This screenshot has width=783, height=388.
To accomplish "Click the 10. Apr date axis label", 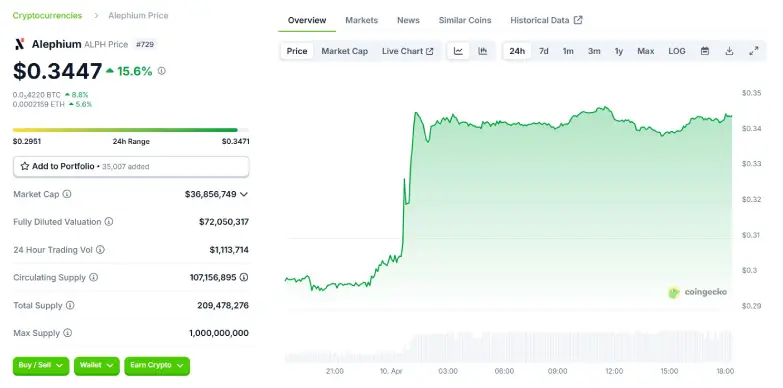I will pyautogui.click(x=391, y=371).
